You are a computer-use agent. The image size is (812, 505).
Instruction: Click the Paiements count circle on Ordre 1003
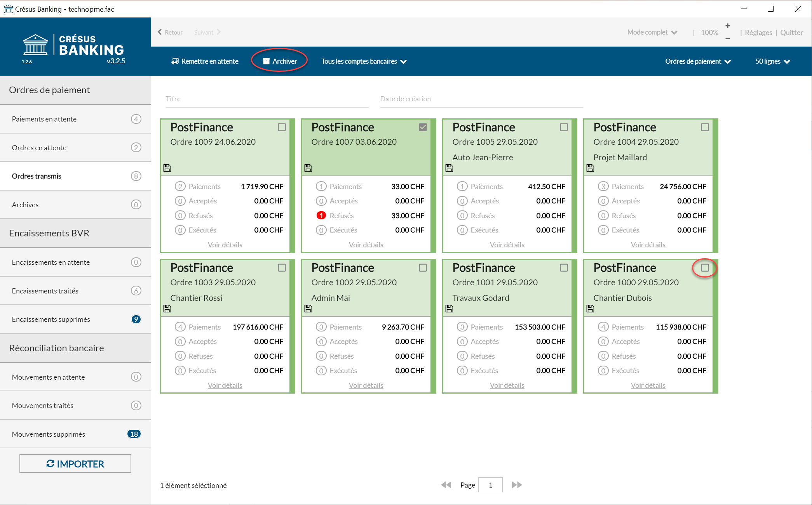click(180, 327)
